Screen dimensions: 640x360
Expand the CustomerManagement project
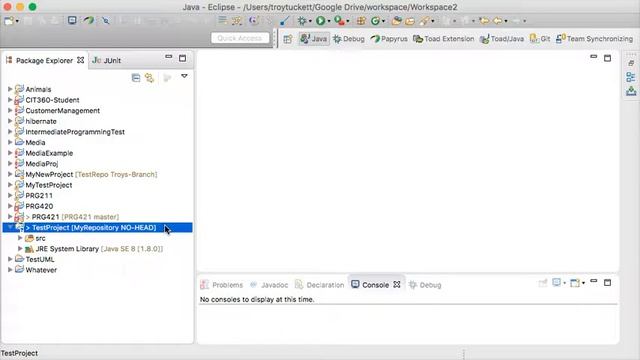pyautogui.click(x=10, y=110)
